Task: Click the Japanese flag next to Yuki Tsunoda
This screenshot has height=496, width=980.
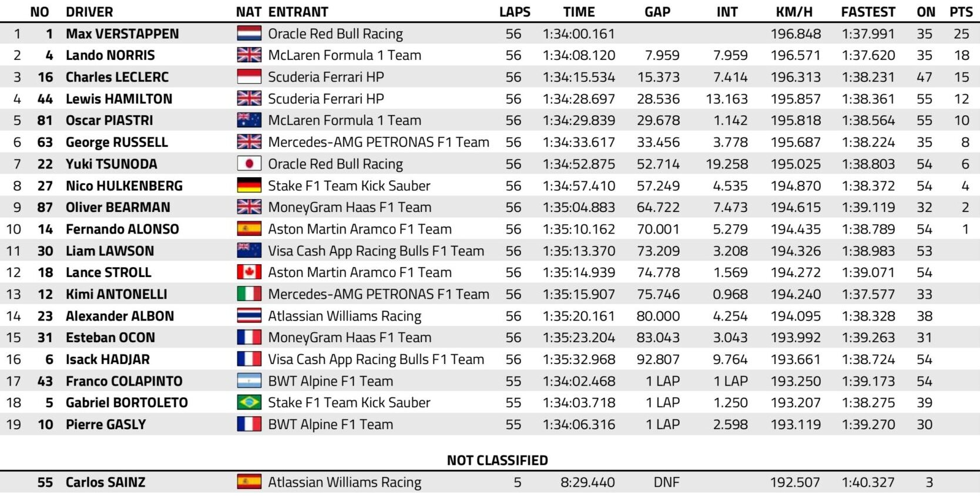Action: [249, 164]
